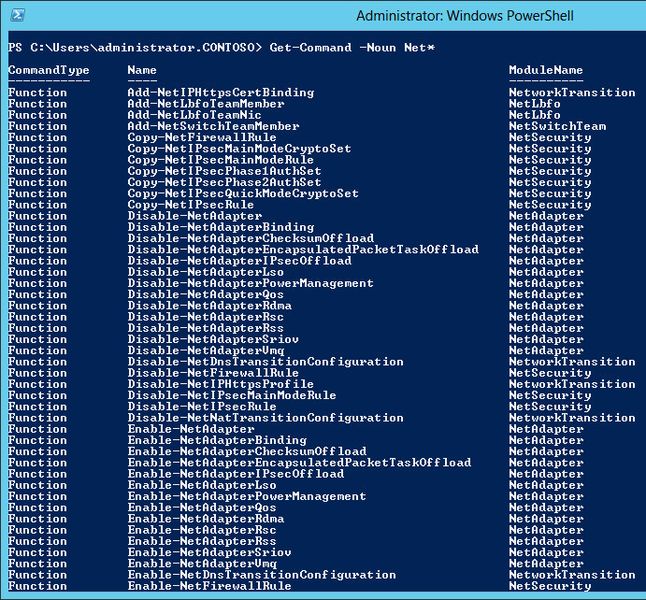The height and width of the screenshot is (600, 646).
Task: Select Disable-NetAdapterSriov text
Action: click(x=213, y=339)
